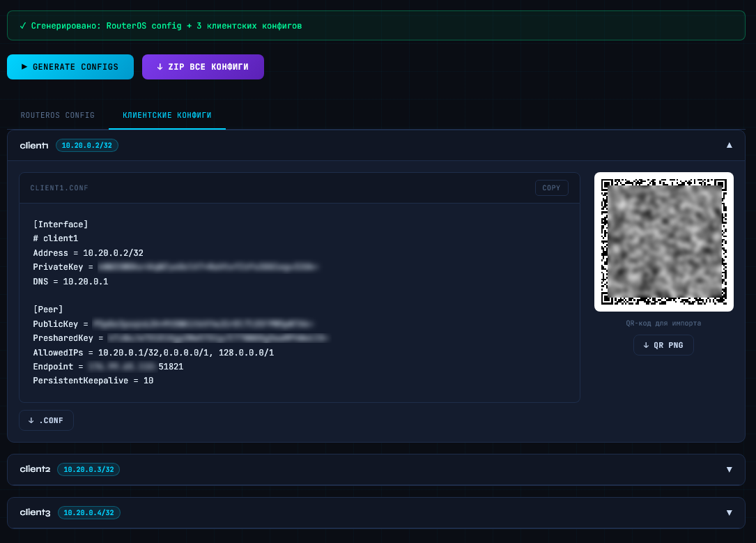Image resolution: width=756 pixels, height=543 pixels.
Task: Click the AllowedIPs line
Action: (x=153, y=353)
